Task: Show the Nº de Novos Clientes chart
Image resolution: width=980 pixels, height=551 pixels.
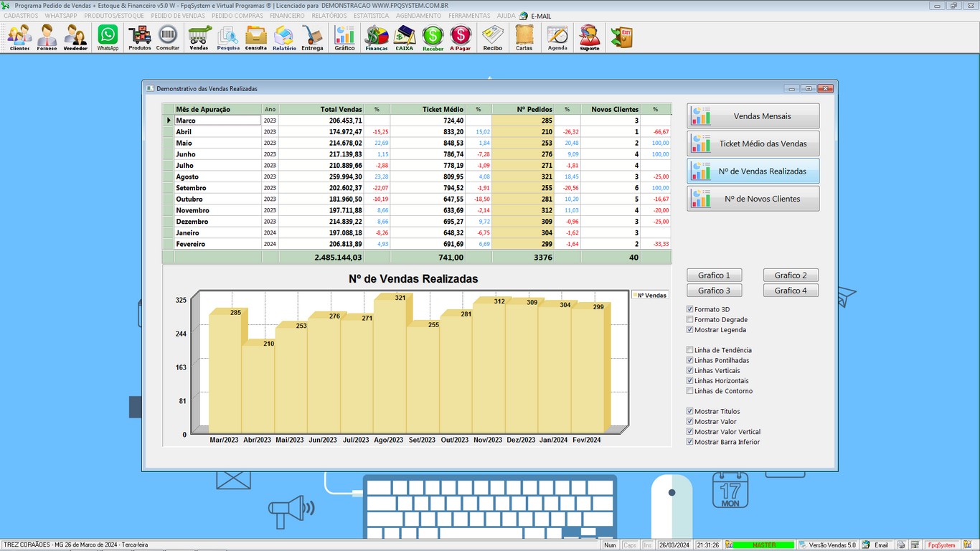Action: coord(753,199)
